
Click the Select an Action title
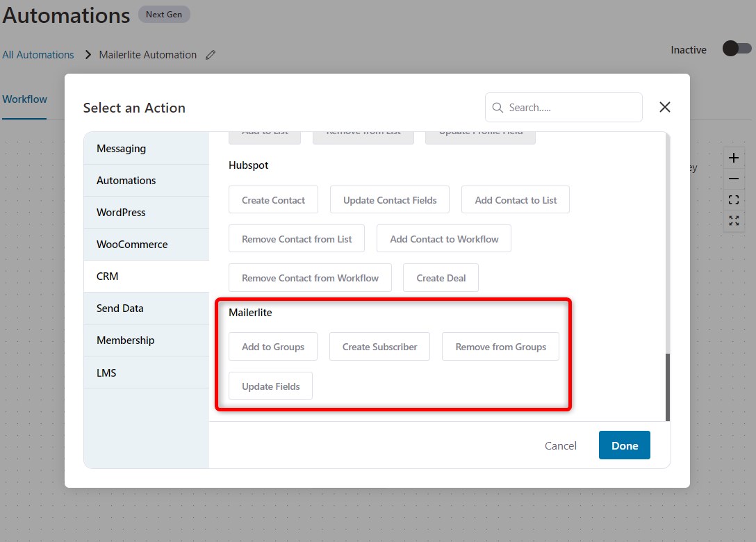(x=134, y=108)
